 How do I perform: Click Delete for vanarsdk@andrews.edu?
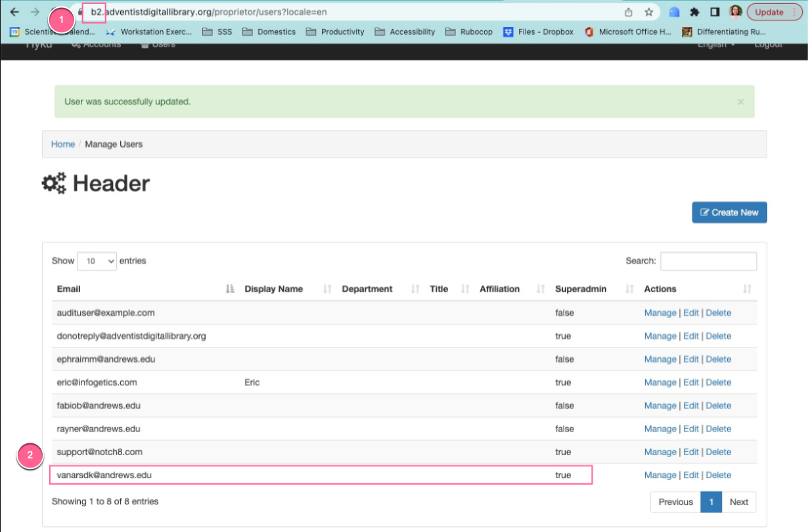(719, 475)
